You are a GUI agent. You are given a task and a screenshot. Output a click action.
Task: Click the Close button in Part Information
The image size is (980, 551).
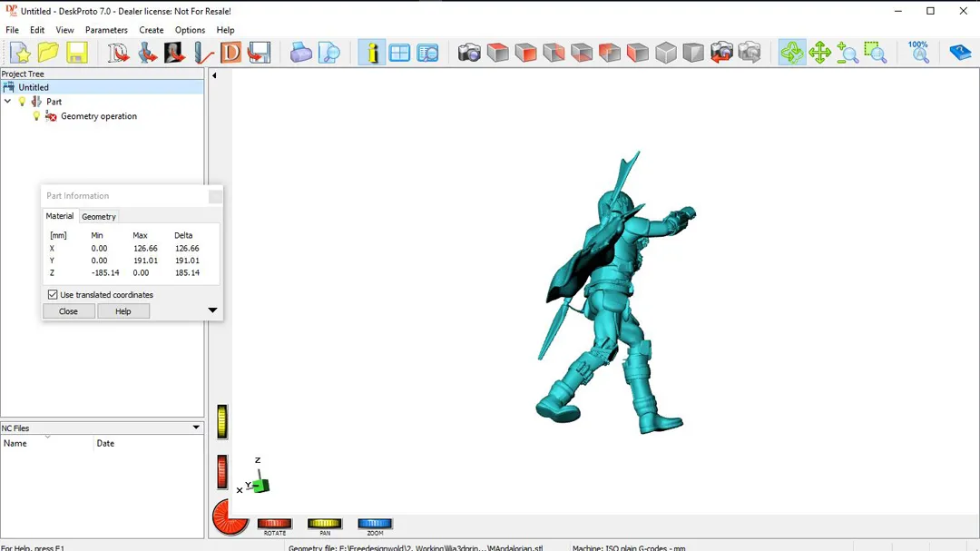(69, 311)
